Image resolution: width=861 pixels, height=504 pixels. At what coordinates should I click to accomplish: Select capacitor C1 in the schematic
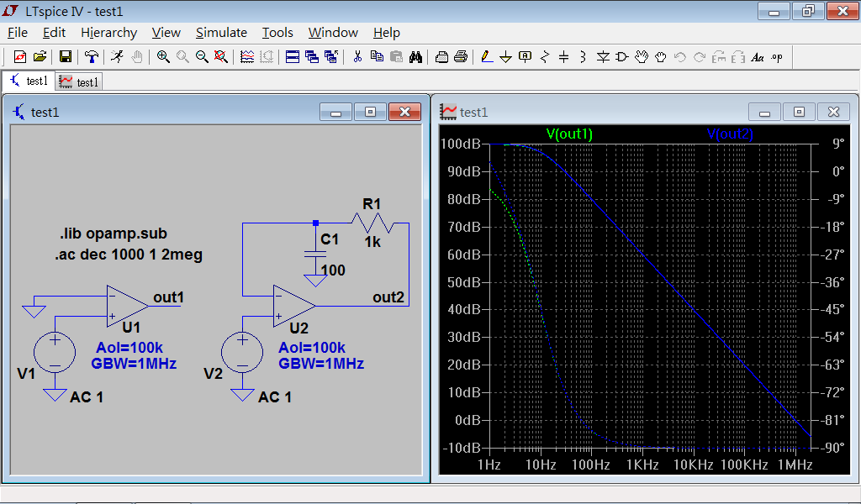coord(315,254)
